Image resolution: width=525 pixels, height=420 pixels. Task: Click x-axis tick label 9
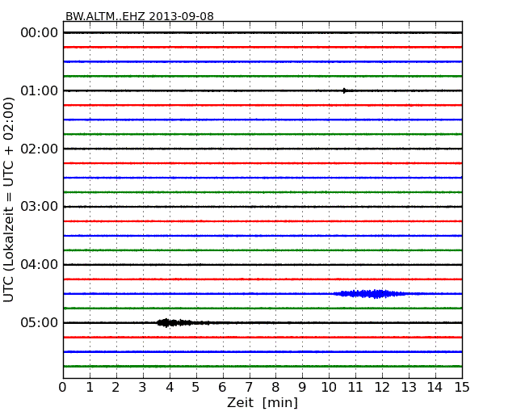[302, 388]
